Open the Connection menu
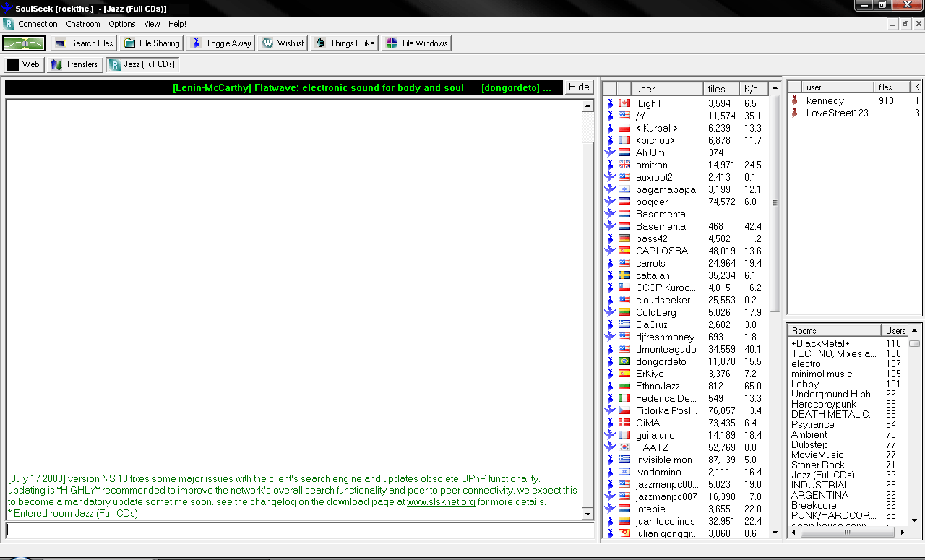 tap(38, 24)
